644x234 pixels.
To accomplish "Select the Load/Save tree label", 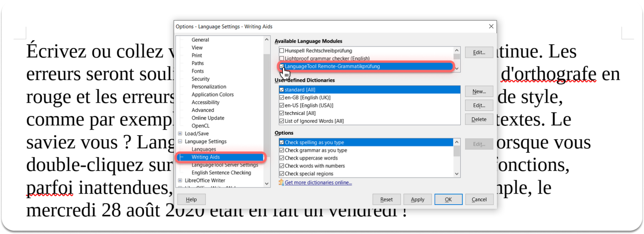I will 196,134.
